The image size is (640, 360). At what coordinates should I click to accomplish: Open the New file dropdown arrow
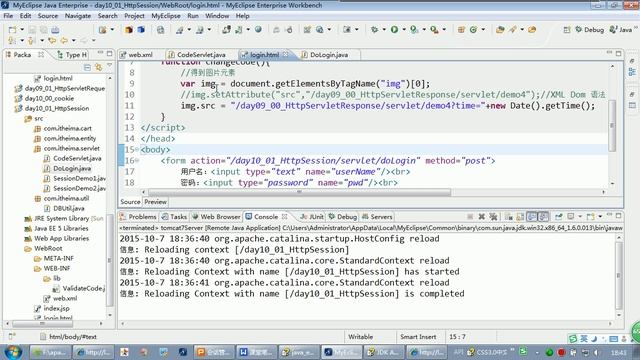point(22,30)
